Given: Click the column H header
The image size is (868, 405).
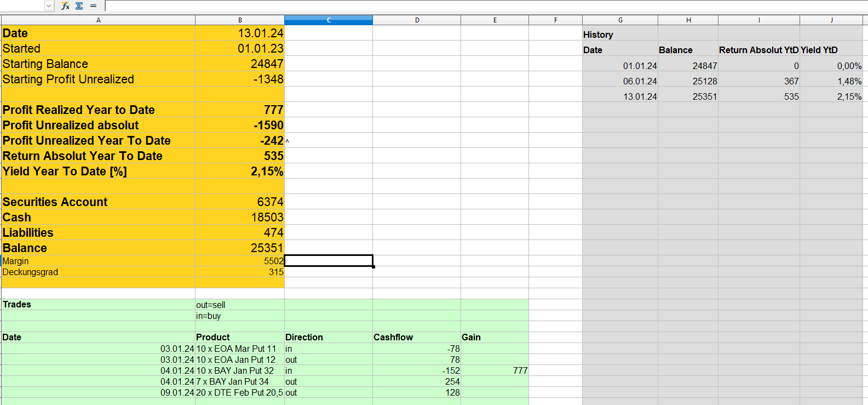Looking at the screenshot, I should 688,20.
